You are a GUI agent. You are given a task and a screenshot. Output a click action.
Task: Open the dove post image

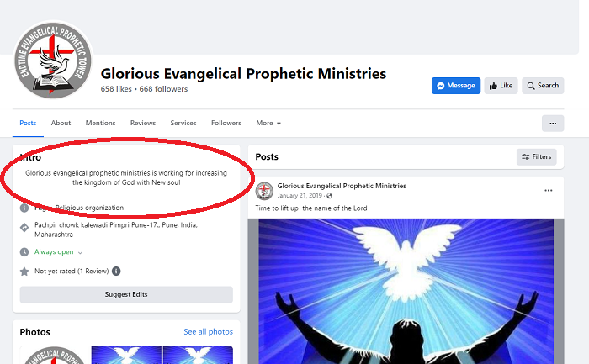(406, 291)
